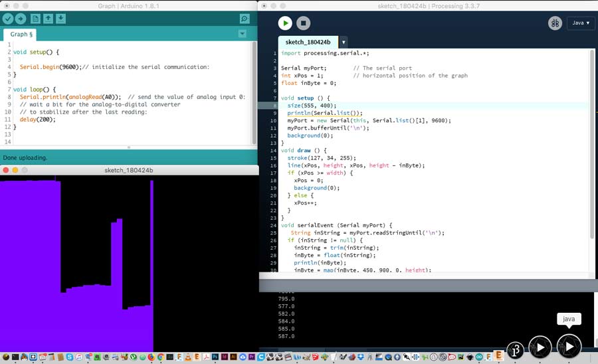Click the Arduino Verify checkmark button
This screenshot has height=364, width=598.
click(x=8, y=19)
